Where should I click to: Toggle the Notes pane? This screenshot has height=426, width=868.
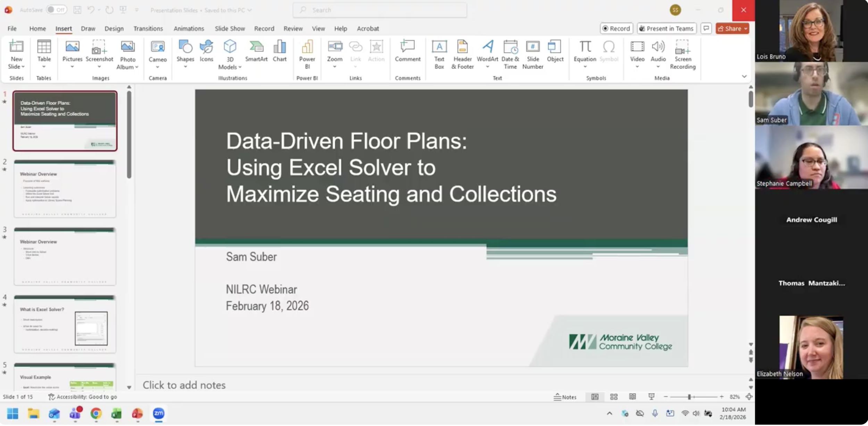[x=565, y=397]
